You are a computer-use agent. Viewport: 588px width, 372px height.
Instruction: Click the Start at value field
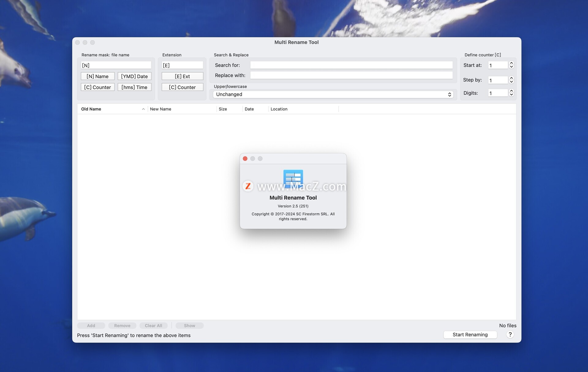[x=498, y=65]
